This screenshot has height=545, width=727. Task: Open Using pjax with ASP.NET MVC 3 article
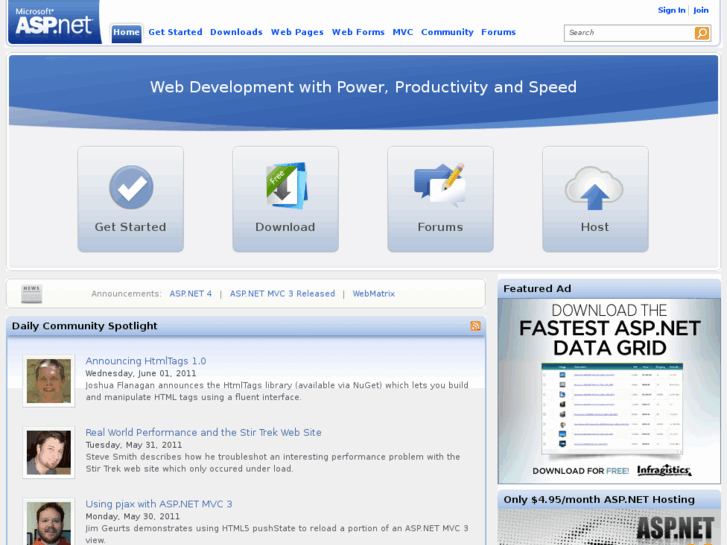[x=159, y=504]
